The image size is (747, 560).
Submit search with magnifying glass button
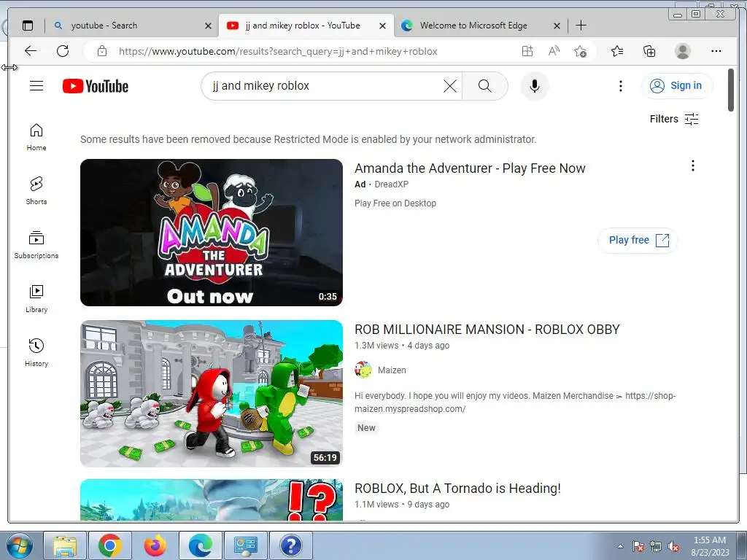[x=484, y=86]
